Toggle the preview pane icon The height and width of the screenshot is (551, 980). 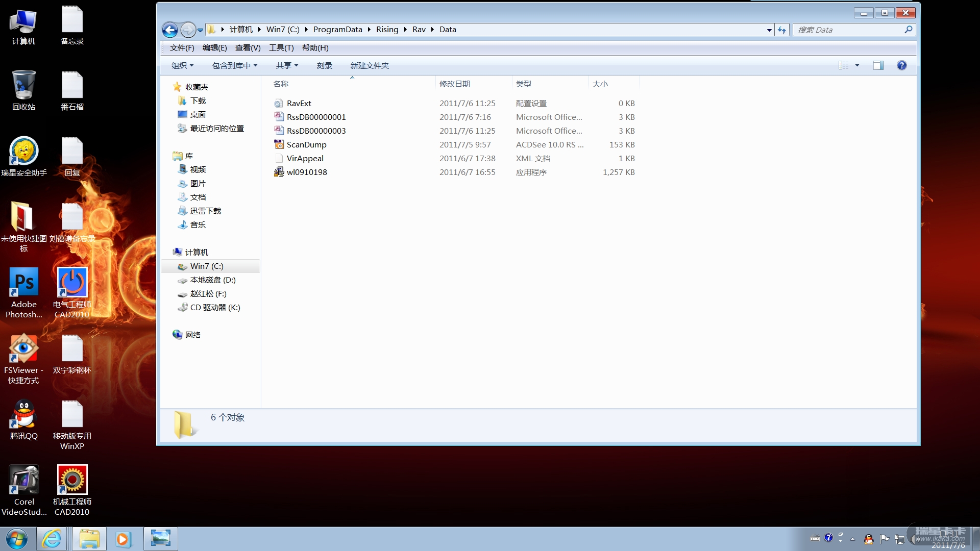pos(878,65)
